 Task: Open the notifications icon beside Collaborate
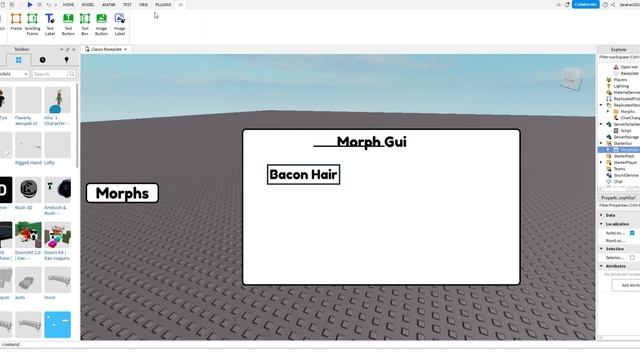click(x=567, y=4)
